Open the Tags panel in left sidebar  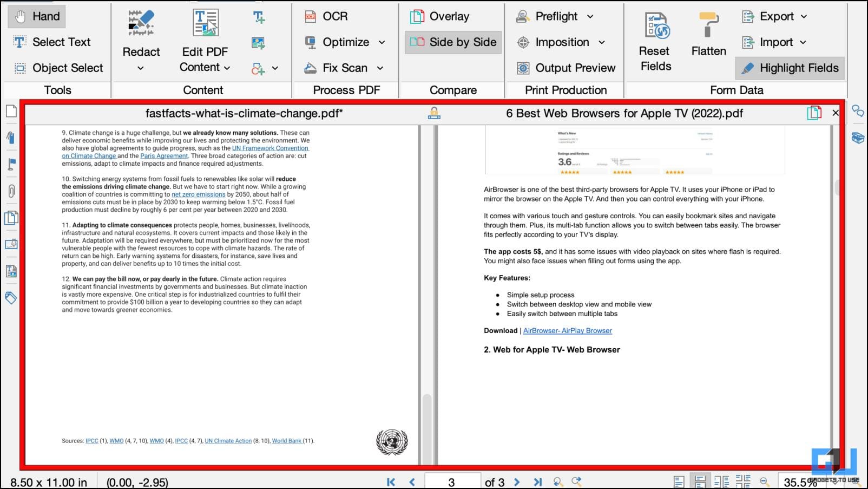click(x=11, y=297)
